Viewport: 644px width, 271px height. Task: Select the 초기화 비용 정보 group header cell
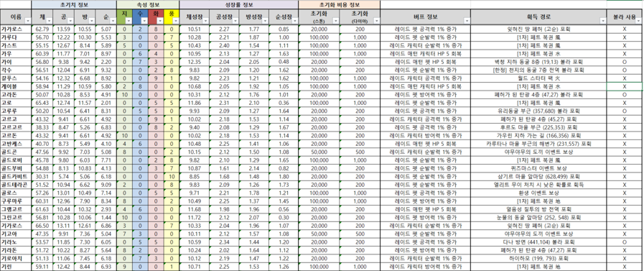pyautogui.click(x=340, y=5)
